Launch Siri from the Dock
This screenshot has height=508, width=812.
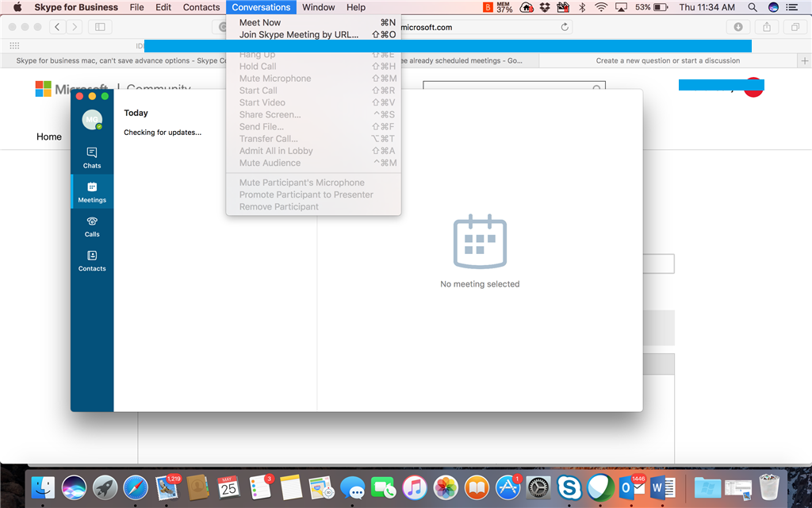[x=74, y=488]
